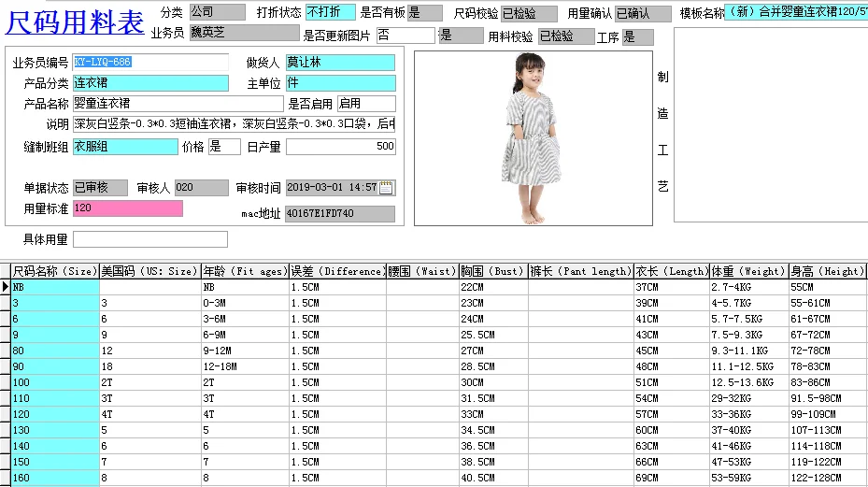Click the 产品名称 field 婴童连衣裙

[178, 104]
